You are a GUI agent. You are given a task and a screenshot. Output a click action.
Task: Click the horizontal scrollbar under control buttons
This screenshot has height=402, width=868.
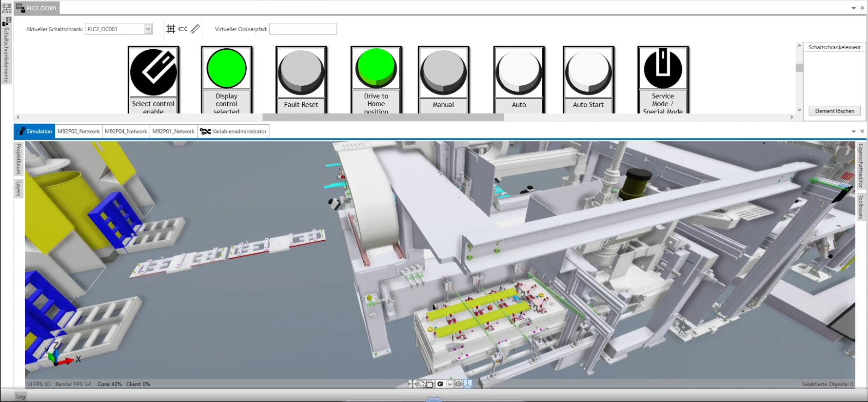coord(383,117)
